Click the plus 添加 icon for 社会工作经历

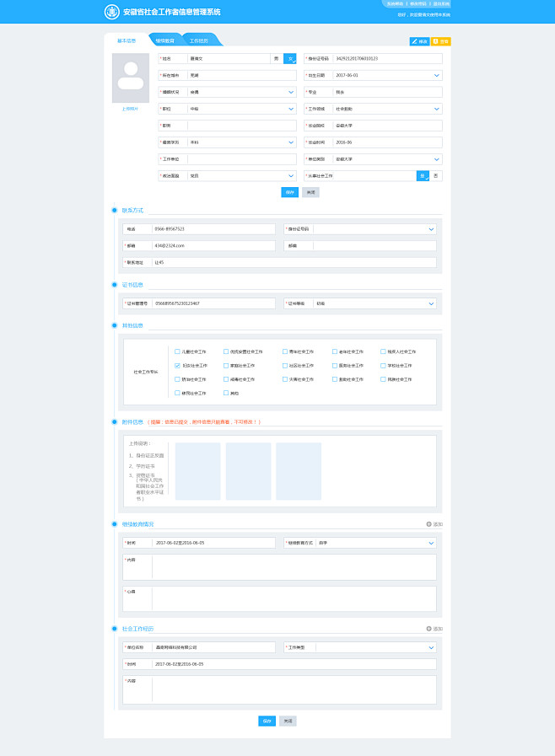click(x=428, y=629)
